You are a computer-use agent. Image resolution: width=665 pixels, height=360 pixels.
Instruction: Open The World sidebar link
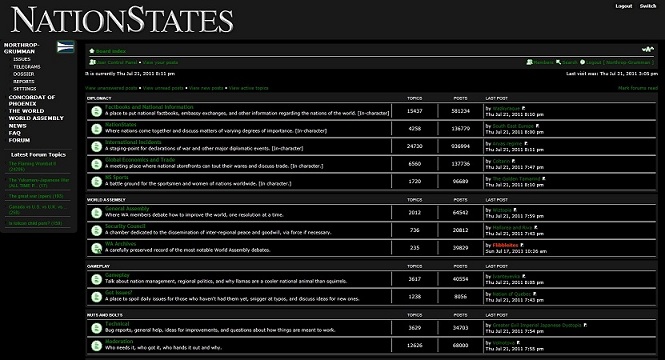point(26,111)
